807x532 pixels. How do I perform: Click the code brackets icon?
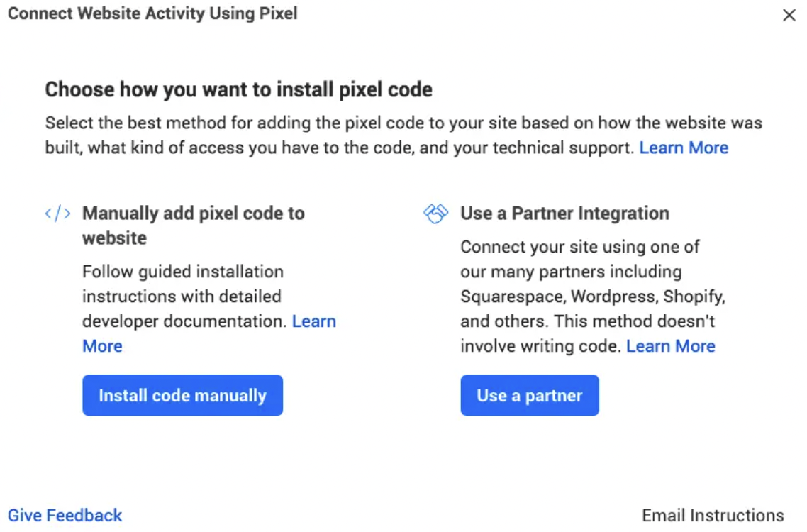pos(57,214)
